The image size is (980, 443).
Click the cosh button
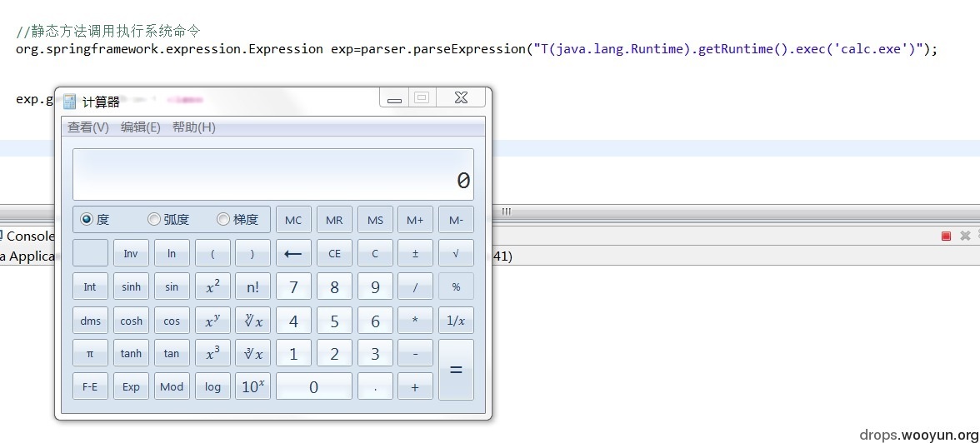tap(132, 321)
